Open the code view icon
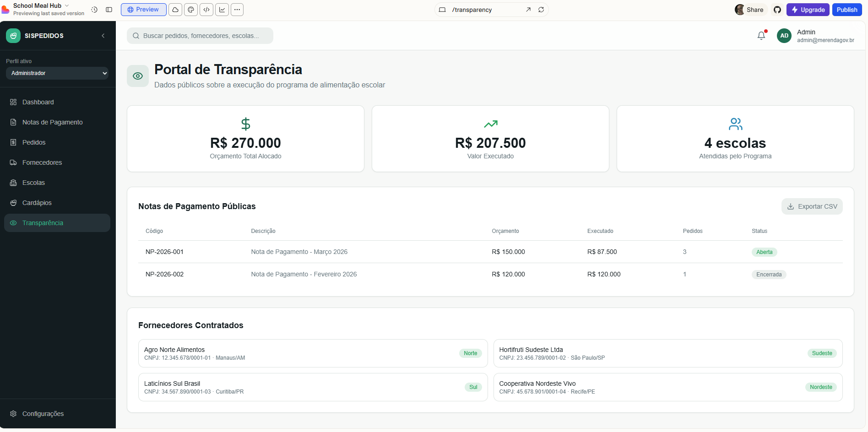The width and height of the screenshot is (868, 432). click(206, 10)
